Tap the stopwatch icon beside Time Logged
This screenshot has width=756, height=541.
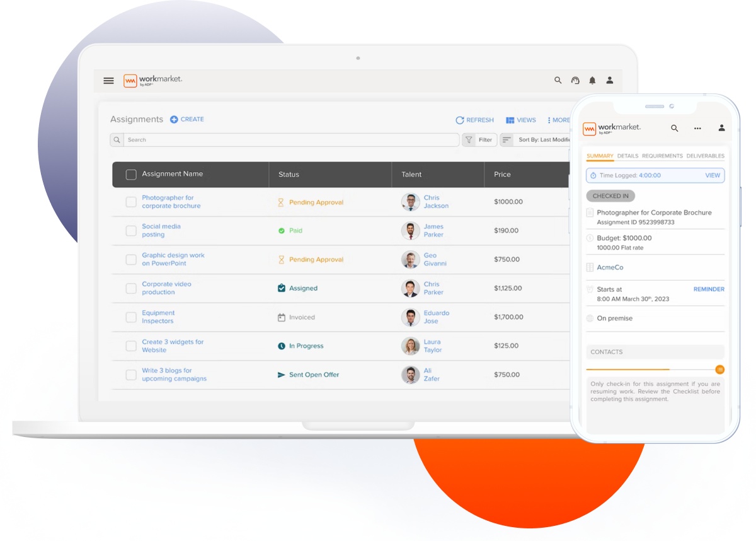point(593,175)
